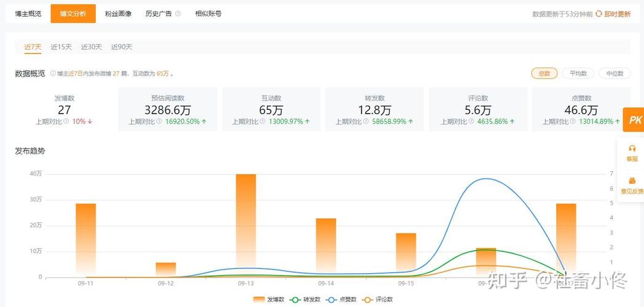The image size is (644, 307).
Task: Click the peak of the blue 点赞数 curve
Action: click(486, 179)
